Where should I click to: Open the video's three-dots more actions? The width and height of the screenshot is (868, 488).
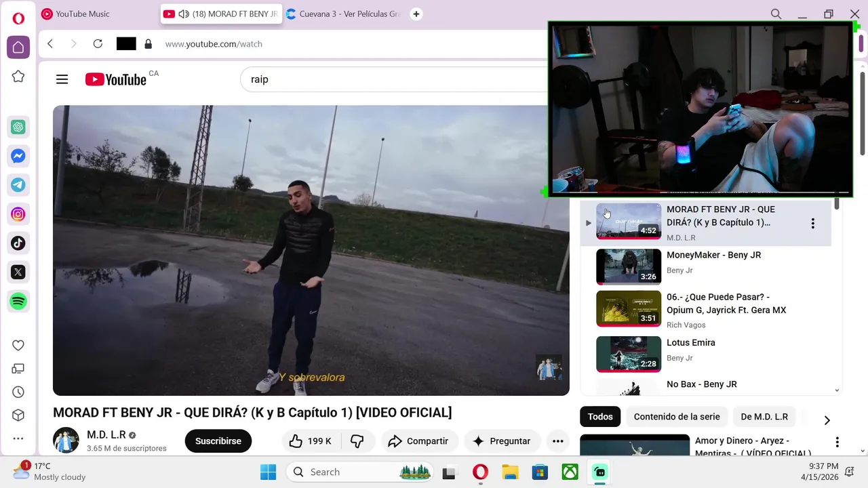pyautogui.click(x=558, y=441)
